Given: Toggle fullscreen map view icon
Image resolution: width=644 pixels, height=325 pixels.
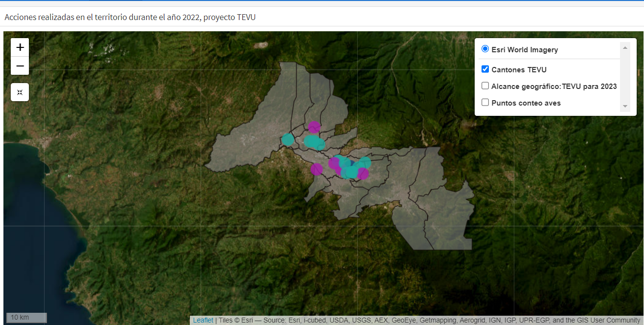Looking at the screenshot, I should 20,92.
